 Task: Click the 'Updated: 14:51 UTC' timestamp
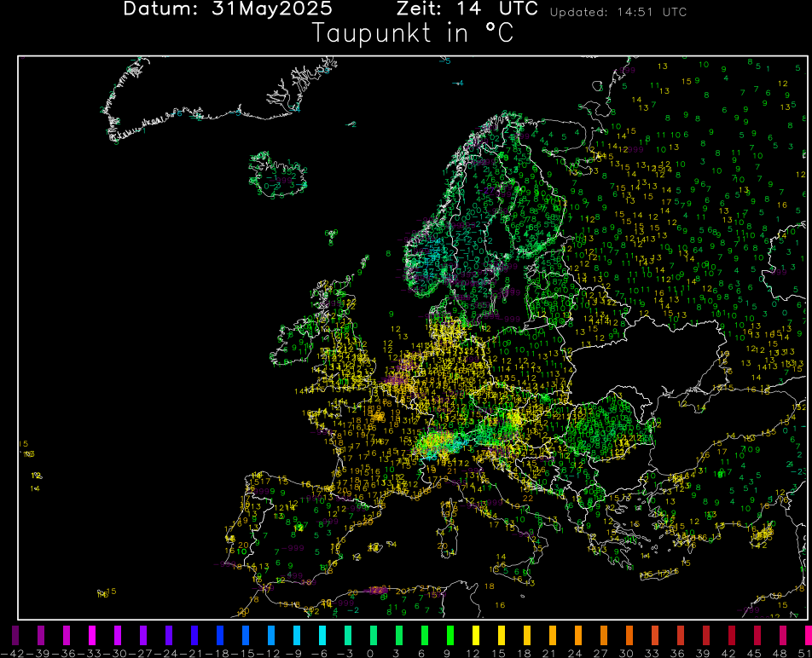(618, 12)
